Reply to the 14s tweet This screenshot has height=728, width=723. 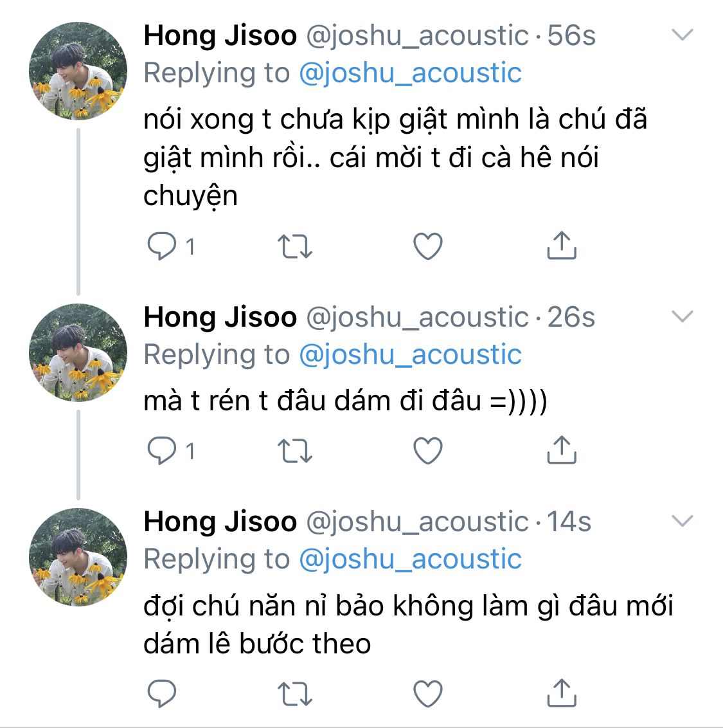(x=161, y=693)
